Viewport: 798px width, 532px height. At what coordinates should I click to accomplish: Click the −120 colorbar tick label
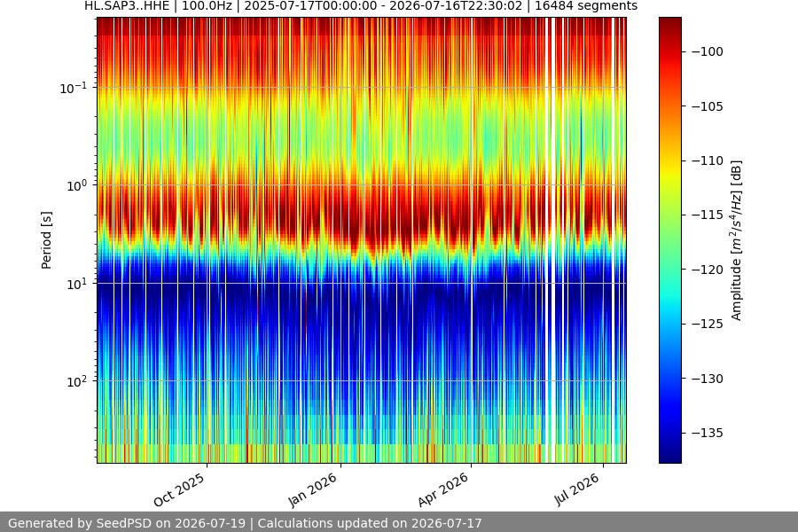click(x=708, y=270)
